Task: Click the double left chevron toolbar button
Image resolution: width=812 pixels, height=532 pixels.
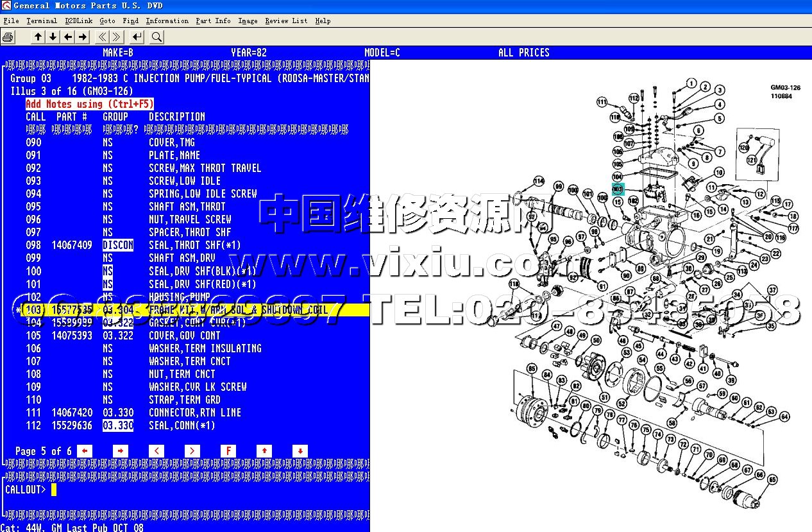Action: pos(103,37)
